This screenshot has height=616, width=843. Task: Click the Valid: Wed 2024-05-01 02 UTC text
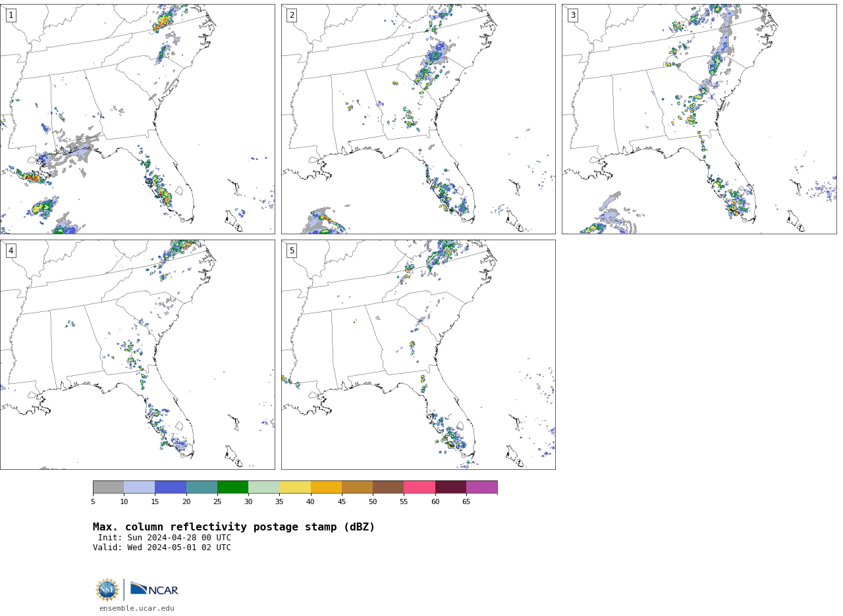click(162, 548)
